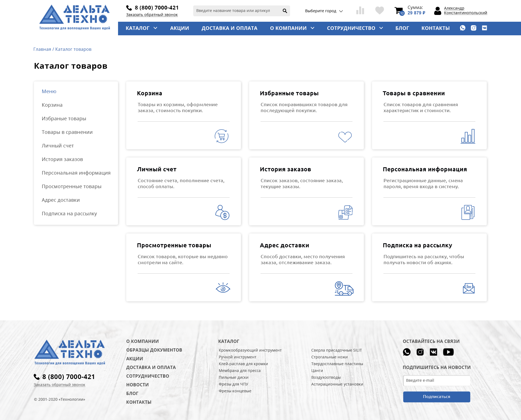The width and height of the screenshot is (521, 420).
Task: Go to Главная breadcrumb
Action: [x=42, y=49]
